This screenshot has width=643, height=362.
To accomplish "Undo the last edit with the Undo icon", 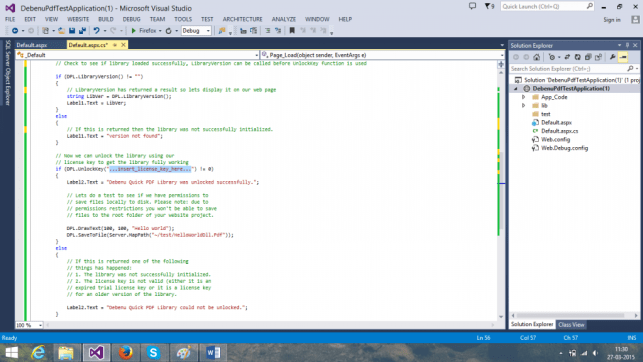I will tap(96, 31).
